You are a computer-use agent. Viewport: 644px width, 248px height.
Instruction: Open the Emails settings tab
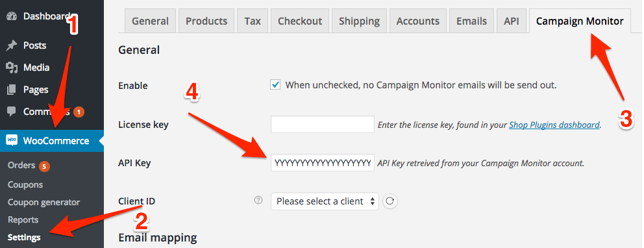[471, 21]
